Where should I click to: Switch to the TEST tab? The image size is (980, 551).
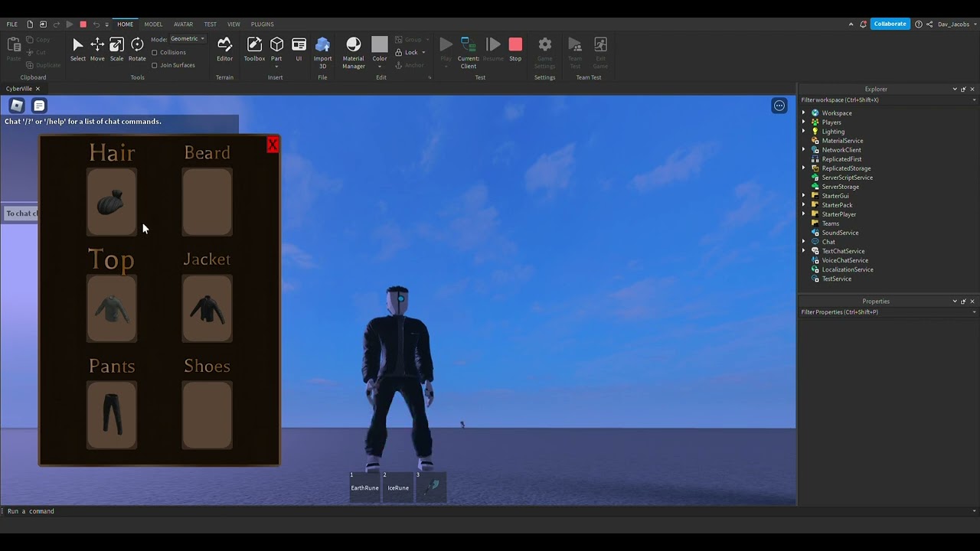[210, 24]
